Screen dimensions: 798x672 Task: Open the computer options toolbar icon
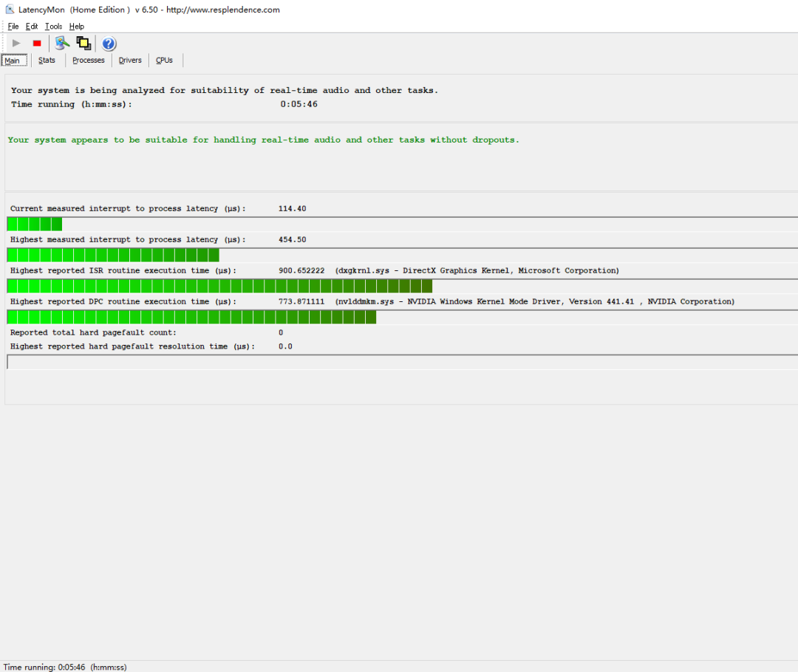(62, 44)
